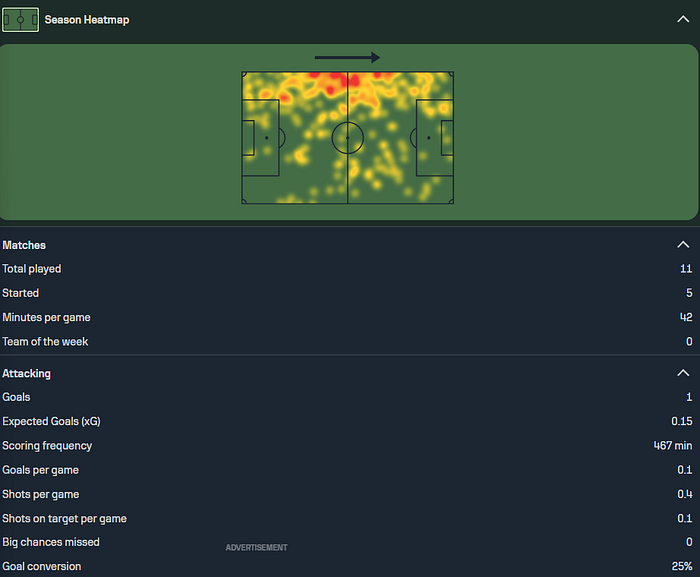Screen dimensions: 700x577
Task: Click the Matches section heading
Action: [24, 245]
